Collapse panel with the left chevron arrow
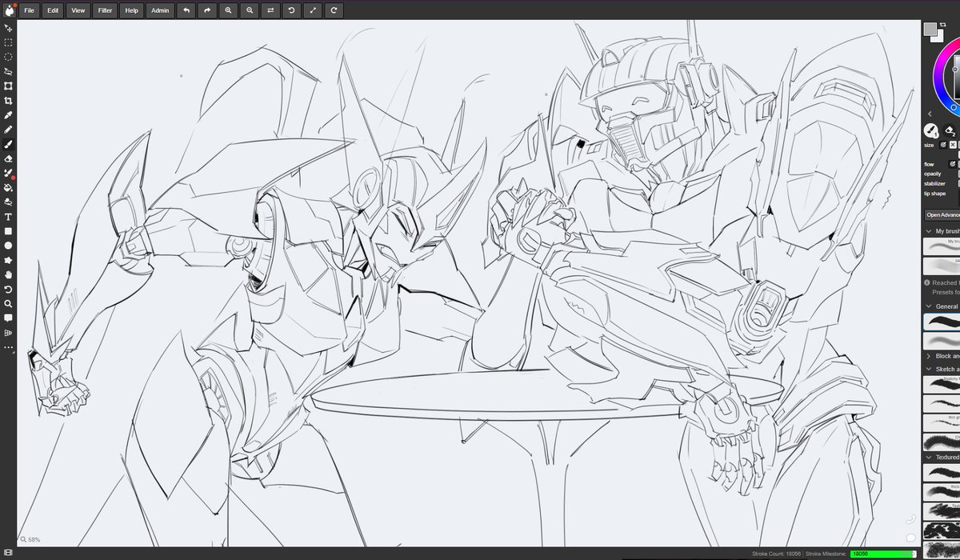Screen dimensions: 960x560 pos(929,114)
